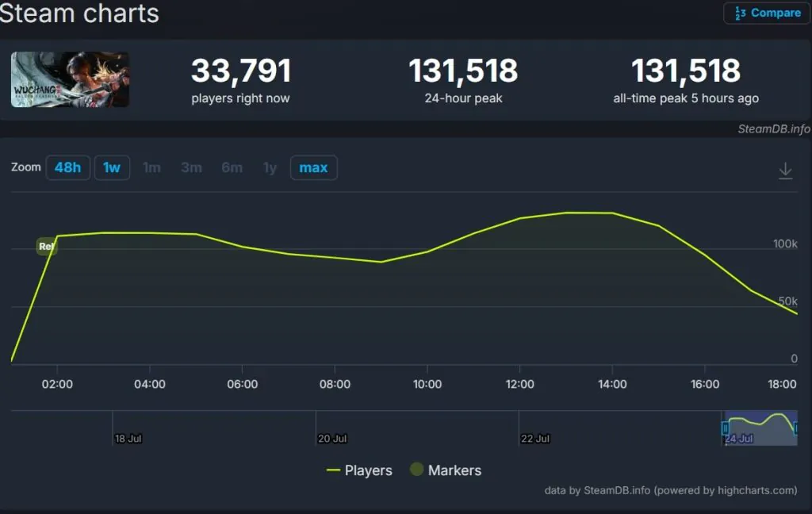Toggle the Markers series in legend
Image resolution: width=812 pixels, height=514 pixels.
(454, 470)
